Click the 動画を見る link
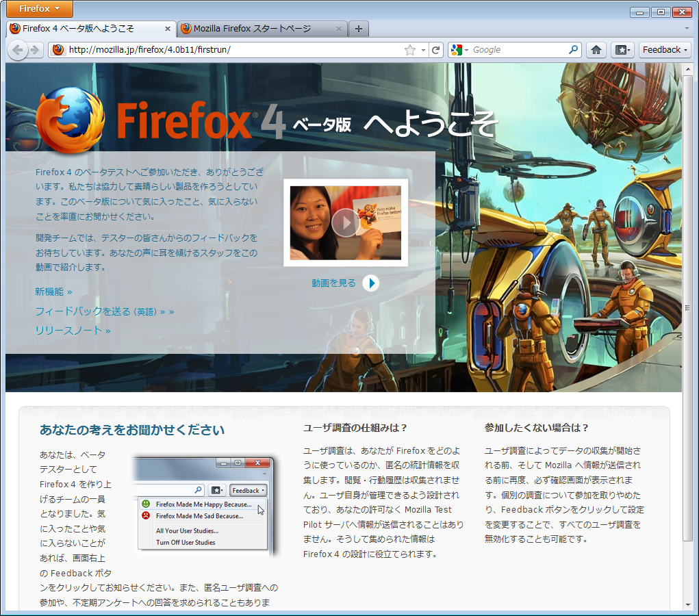699x616 pixels. pyautogui.click(x=333, y=283)
